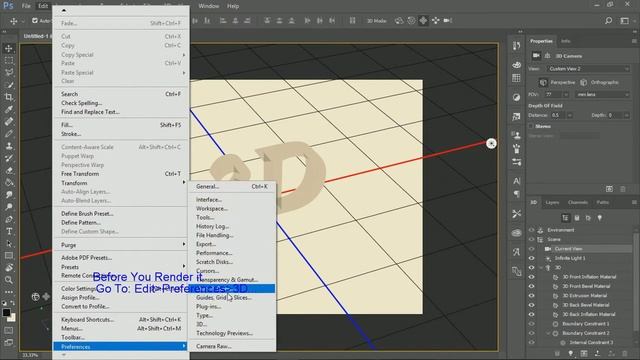Screen dimensions: 640x360
Task: Choose General... in Preferences submenu
Action: (x=231, y=187)
